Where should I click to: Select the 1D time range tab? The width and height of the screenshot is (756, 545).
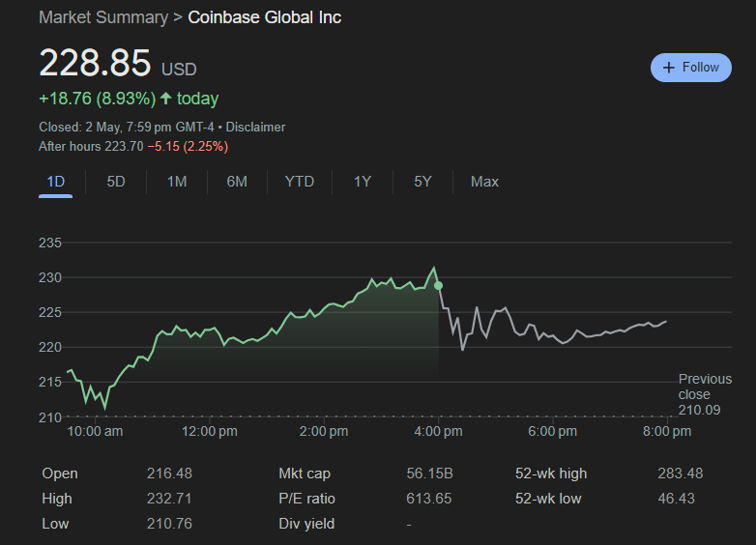55,182
